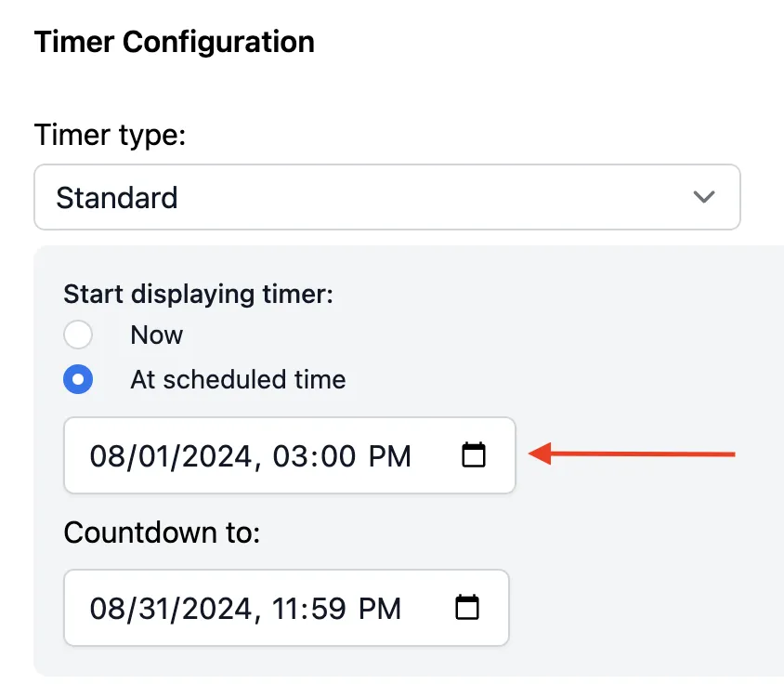Select PM in the Countdown to time

[x=380, y=609]
